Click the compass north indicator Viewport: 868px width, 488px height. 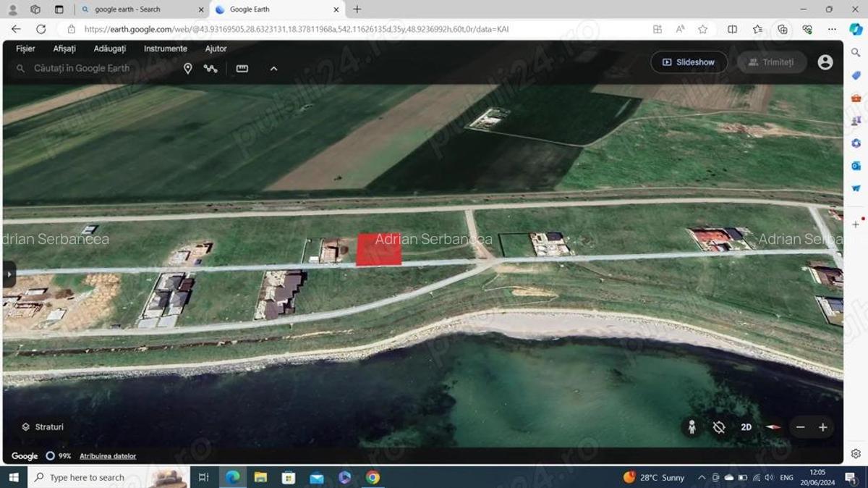773,427
